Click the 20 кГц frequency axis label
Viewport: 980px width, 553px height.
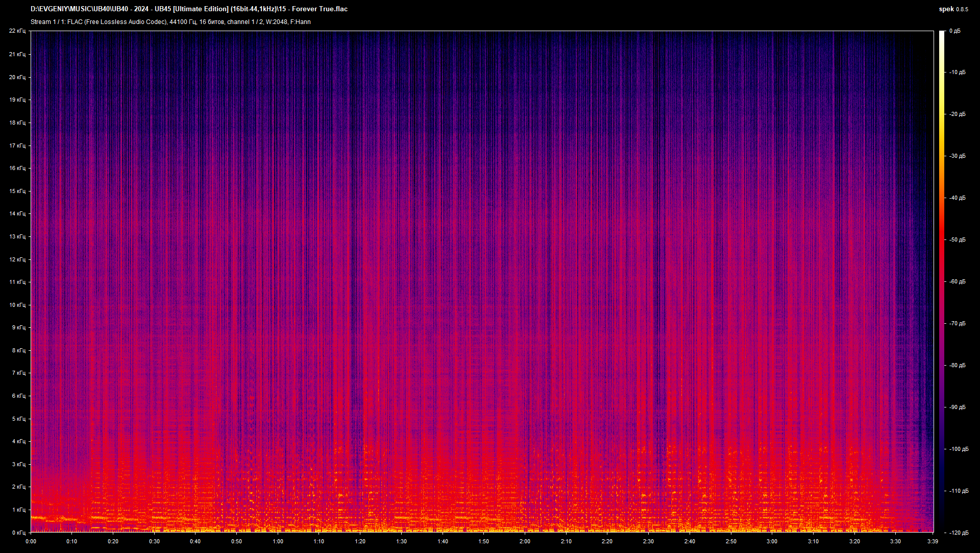17,77
